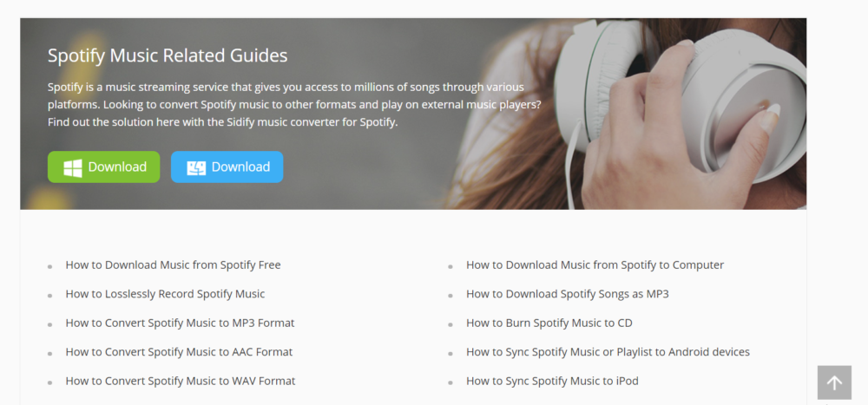Click the Spotify Music Related Guides heading
The image size is (868, 405).
tap(168, 56)
